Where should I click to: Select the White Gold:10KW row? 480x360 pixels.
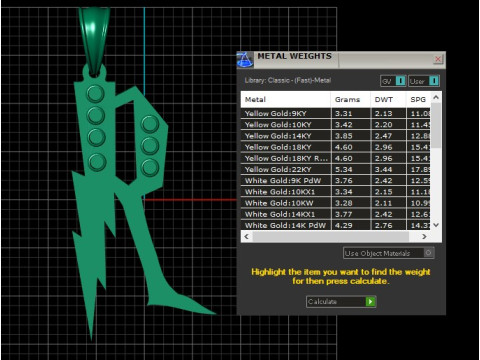click(x=336, y=203)
